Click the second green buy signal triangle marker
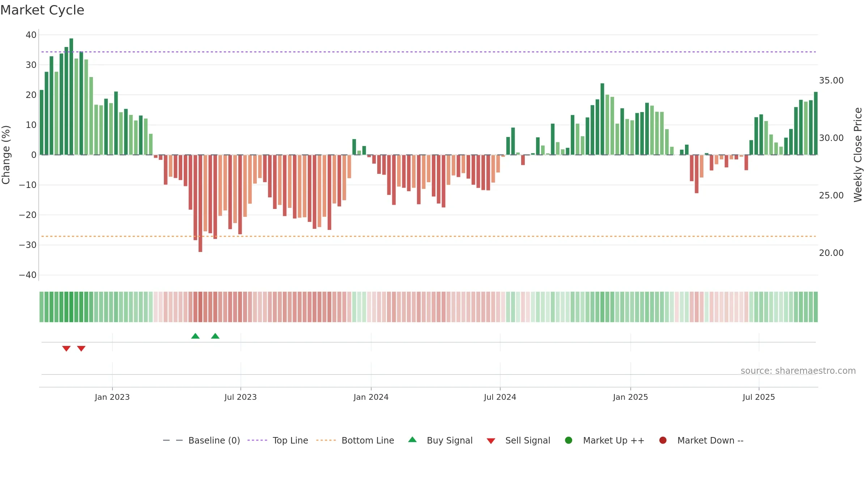Viewport: 868px width, 488px height. 215,336
